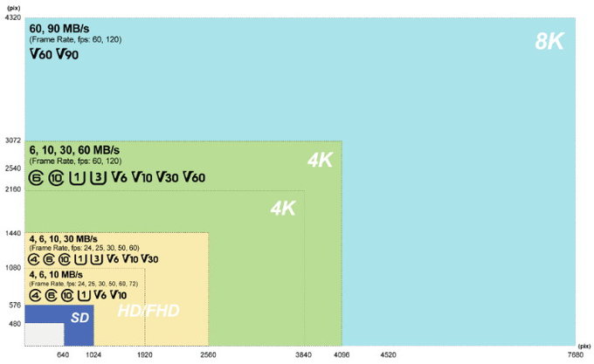Screen dimensions: 594x364
Task: Click the V90 speed class icon
Action: 67,54
